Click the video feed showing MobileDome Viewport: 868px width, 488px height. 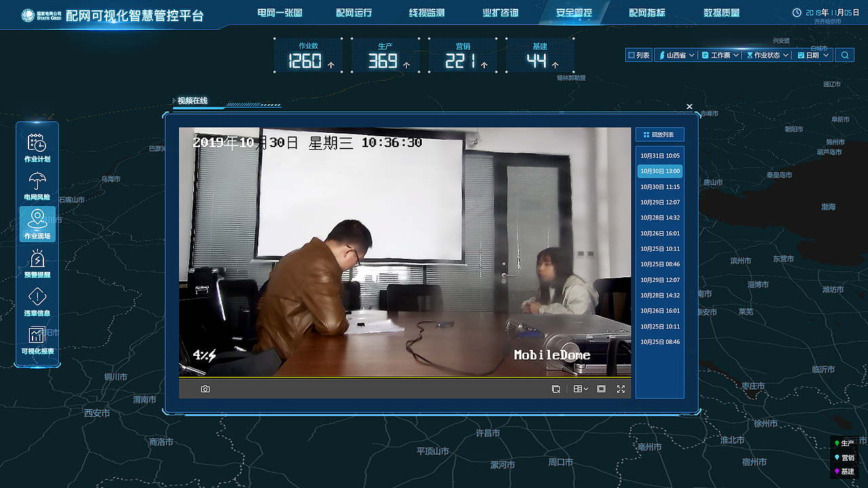pyautogui.click(x=405, y=251)
